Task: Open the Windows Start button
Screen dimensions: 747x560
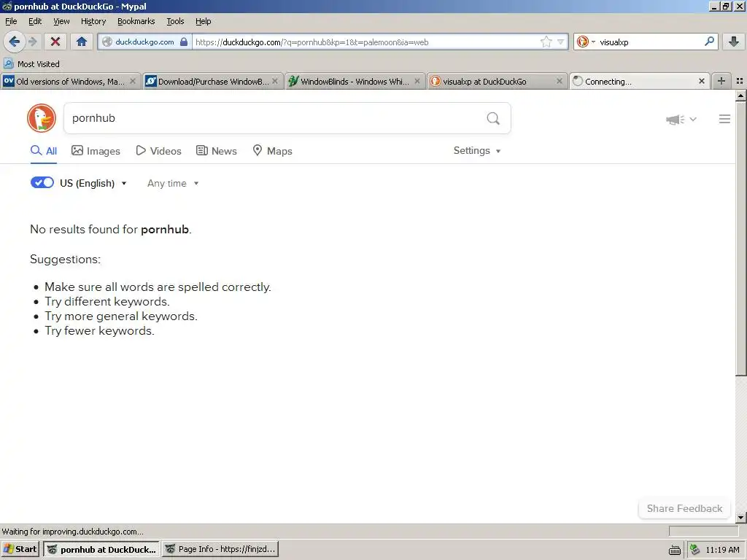Action: [20, 549]
